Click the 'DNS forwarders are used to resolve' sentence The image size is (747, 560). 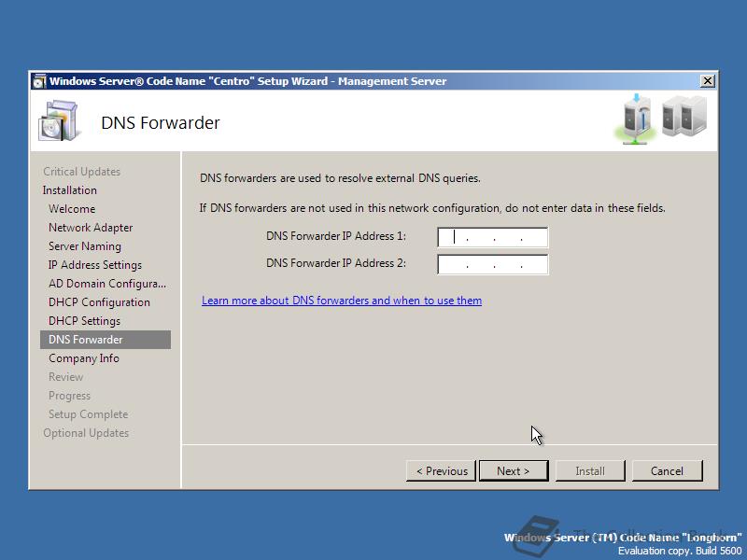pyautogui.click(x=340, y=178)
